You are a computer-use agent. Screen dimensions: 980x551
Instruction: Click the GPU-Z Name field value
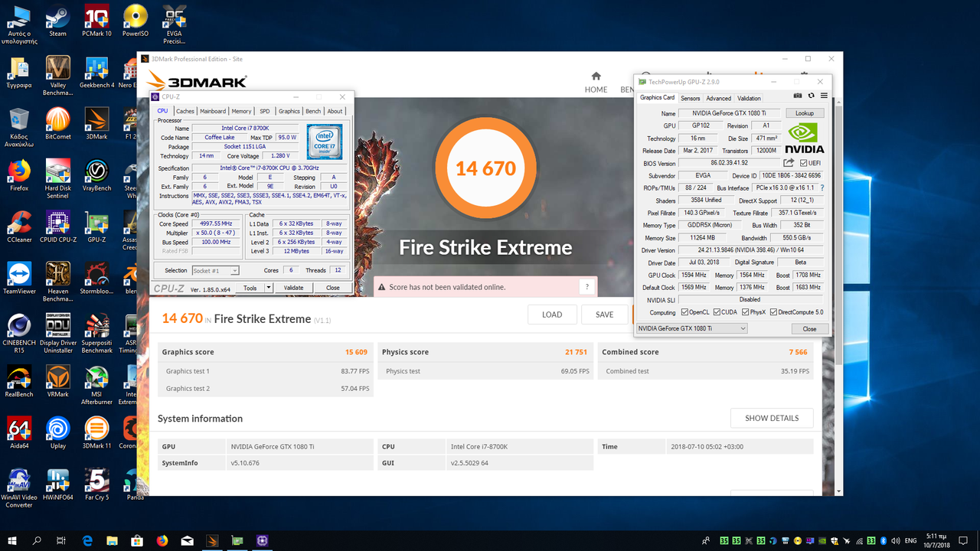coord(729,113)
